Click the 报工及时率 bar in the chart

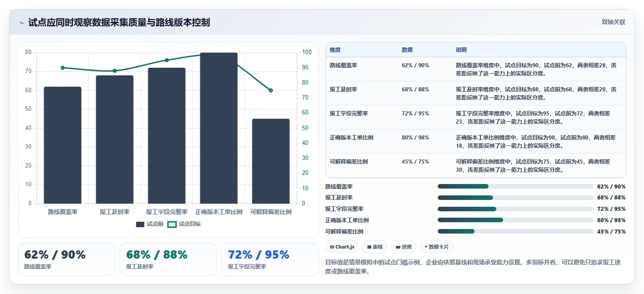coord(115,140)
